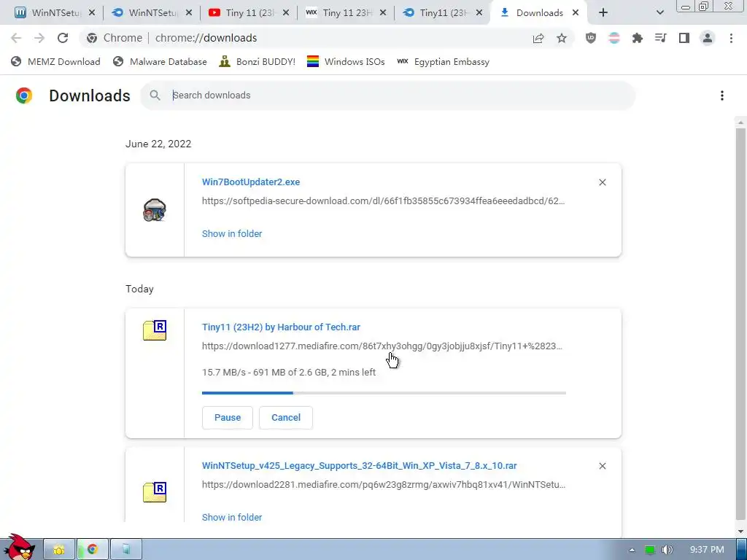Close the Downloads tab
The width and height of the screenshot is (747, 560).
click(x=576, y=13)
